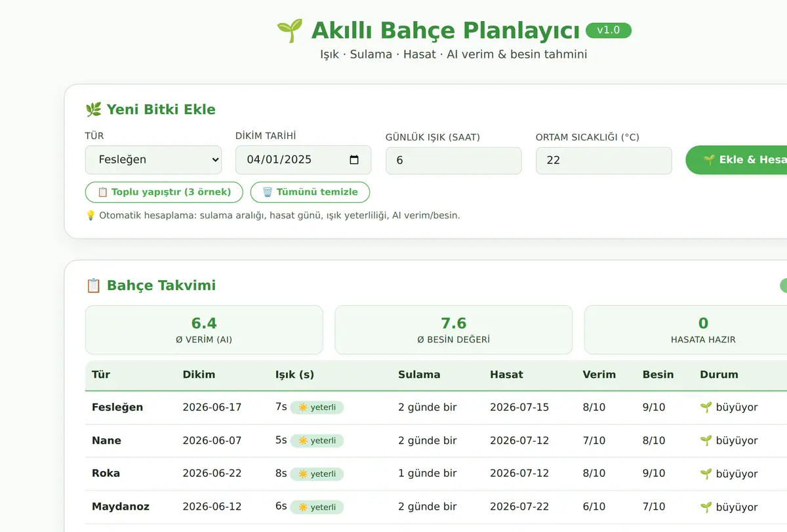Select the Nane row name
This screenshot has height=532, width=787.
coord(106,440)
